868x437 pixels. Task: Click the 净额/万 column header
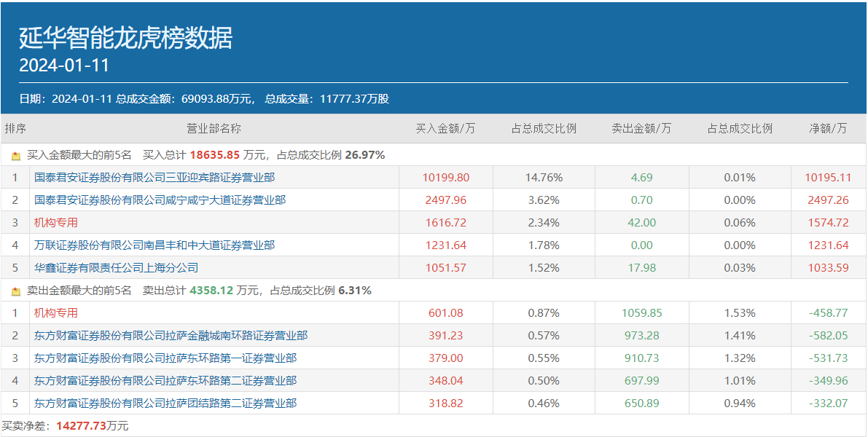pyautogui.click(x=828, y=129)
